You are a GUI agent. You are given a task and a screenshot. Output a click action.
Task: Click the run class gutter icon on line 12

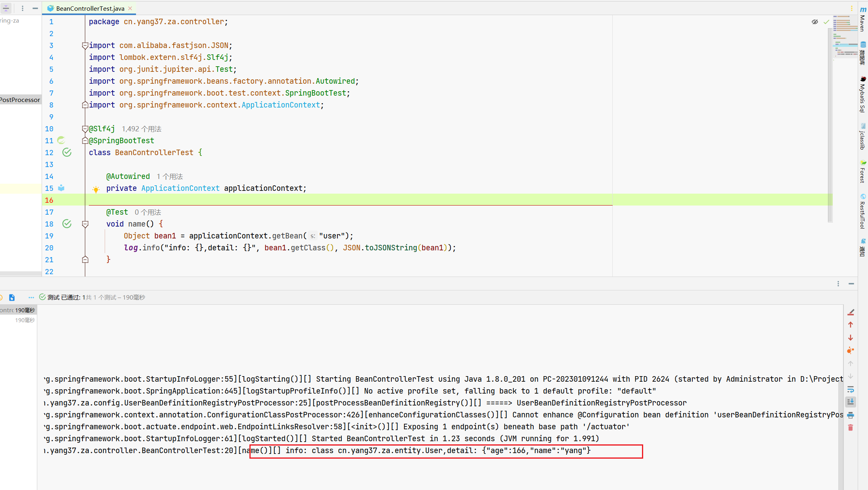pos(67,152)
